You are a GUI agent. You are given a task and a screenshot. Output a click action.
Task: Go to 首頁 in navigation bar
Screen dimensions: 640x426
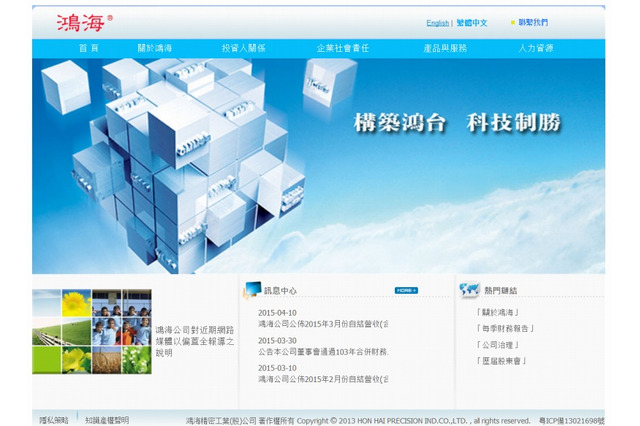[89, 48]
